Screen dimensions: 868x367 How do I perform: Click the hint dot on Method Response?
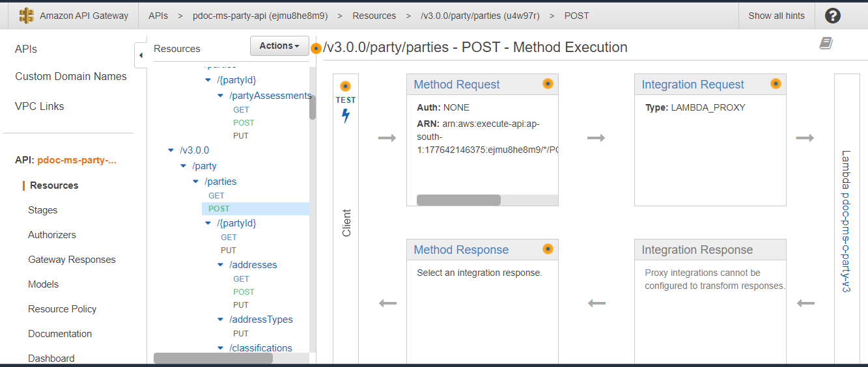tap(548, 249)
